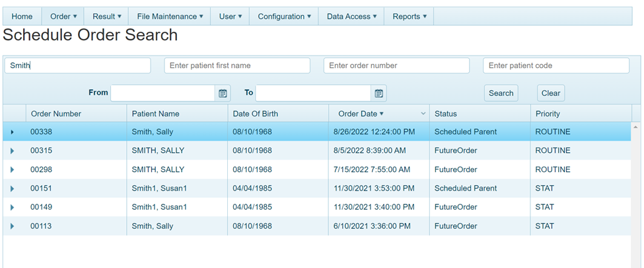Open the To date calendar picker

[x=379, y=93]
